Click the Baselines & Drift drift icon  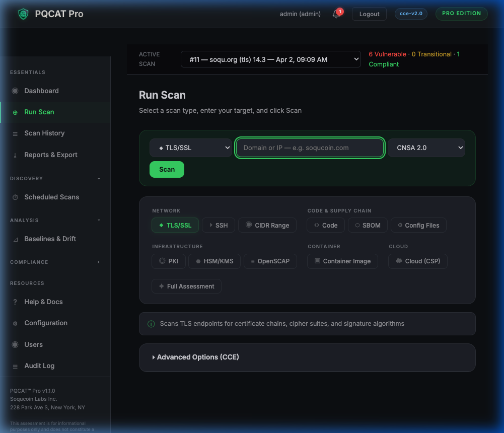(15, 239)
